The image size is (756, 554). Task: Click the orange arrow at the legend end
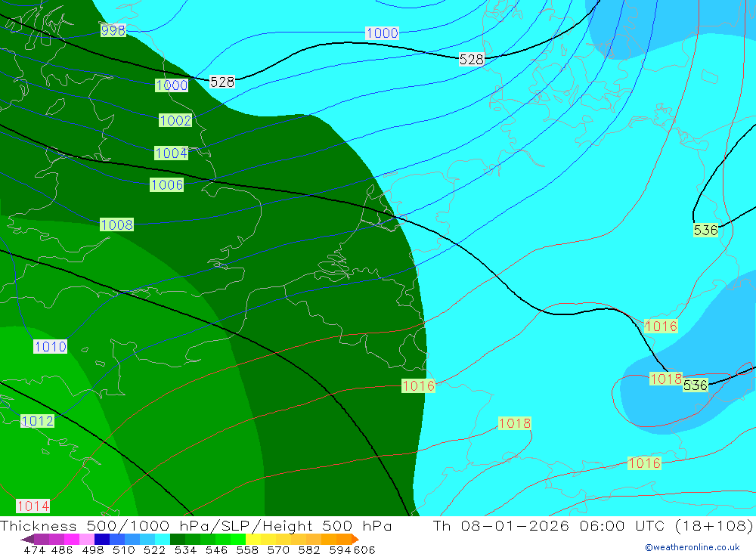(x=355, y=539)
